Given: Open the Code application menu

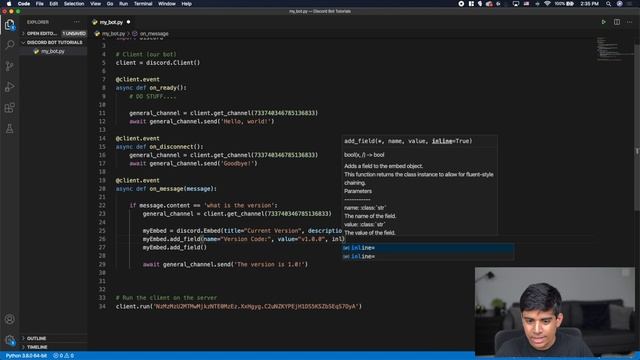Looking at the screenshot, I should [x=24, y=4].
